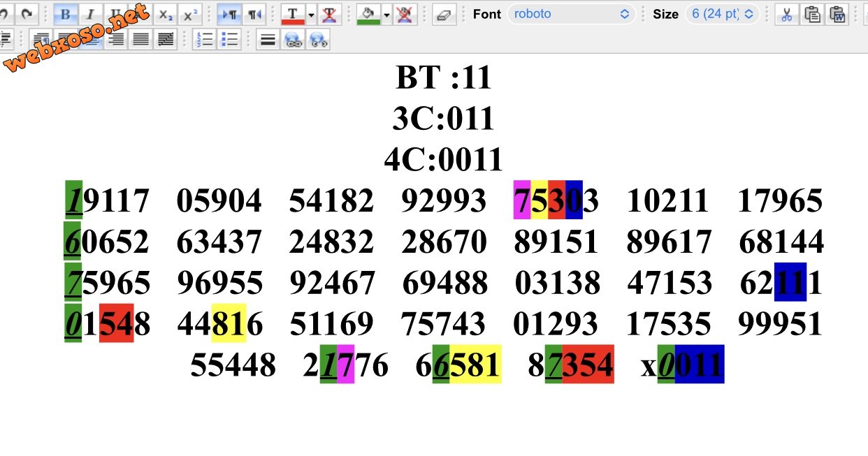
Task: Open the Font dropdown showing roboto
Action: [x=571, y=14]
